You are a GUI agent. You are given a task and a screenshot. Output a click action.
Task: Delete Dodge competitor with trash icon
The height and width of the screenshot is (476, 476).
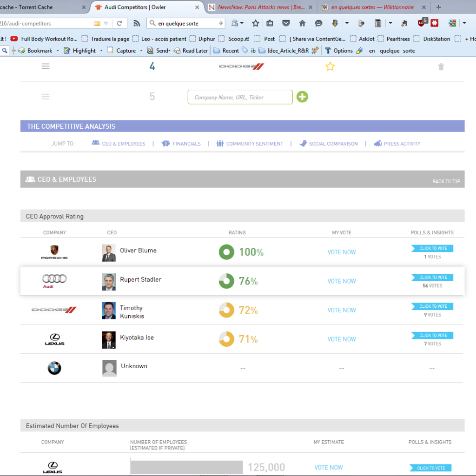point(441,67)
